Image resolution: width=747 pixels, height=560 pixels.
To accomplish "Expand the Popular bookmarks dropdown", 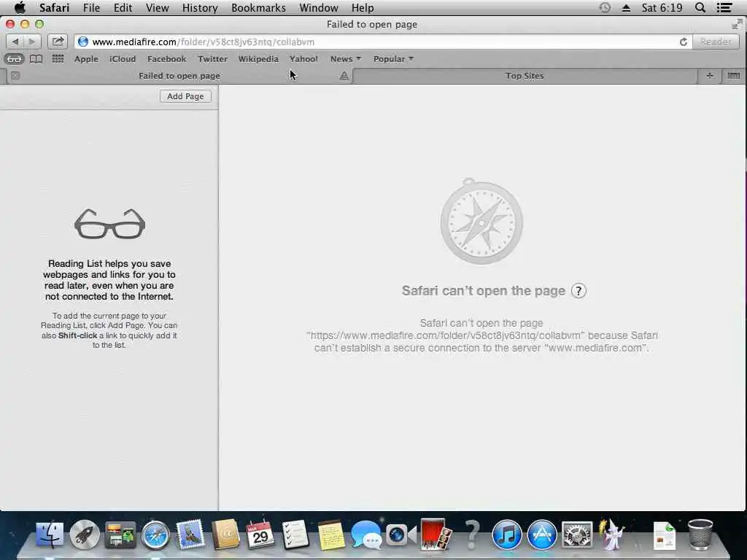I will tap(393, 59).
